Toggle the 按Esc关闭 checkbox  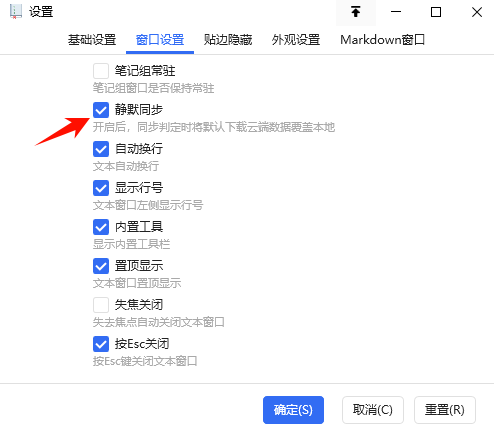point(101,344)
